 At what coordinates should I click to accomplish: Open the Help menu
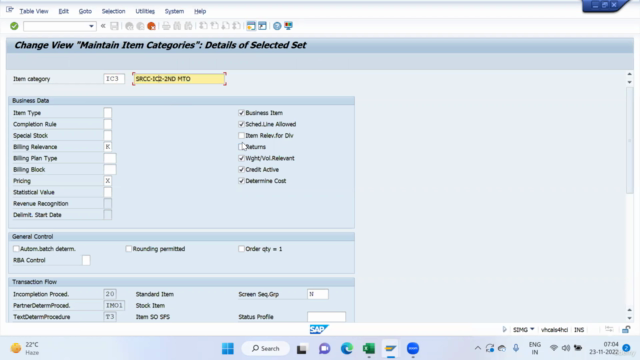click(200, 11)
